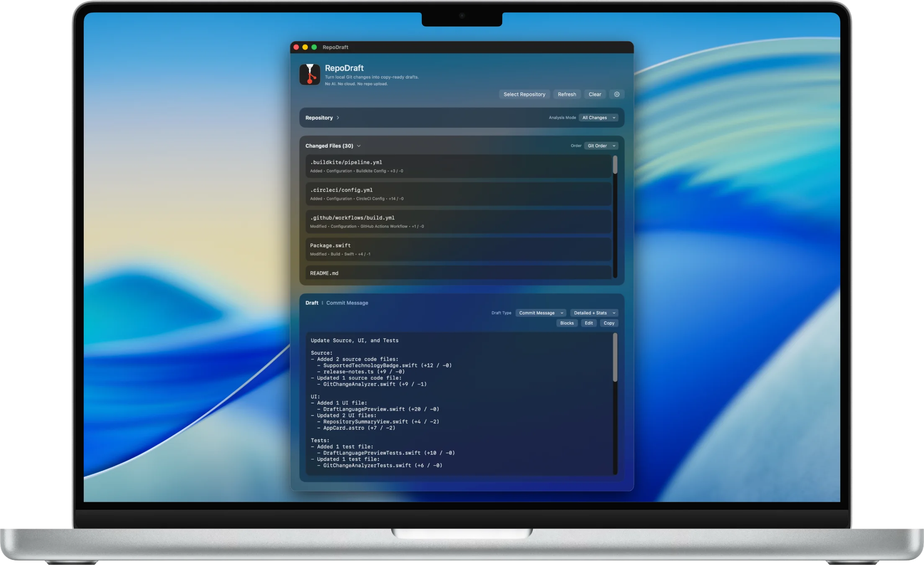The height and width of the screenshot is (565, 924).
Task: Select the .buildkite/pipeline.yml file row
Action: (x=458, y=166)
